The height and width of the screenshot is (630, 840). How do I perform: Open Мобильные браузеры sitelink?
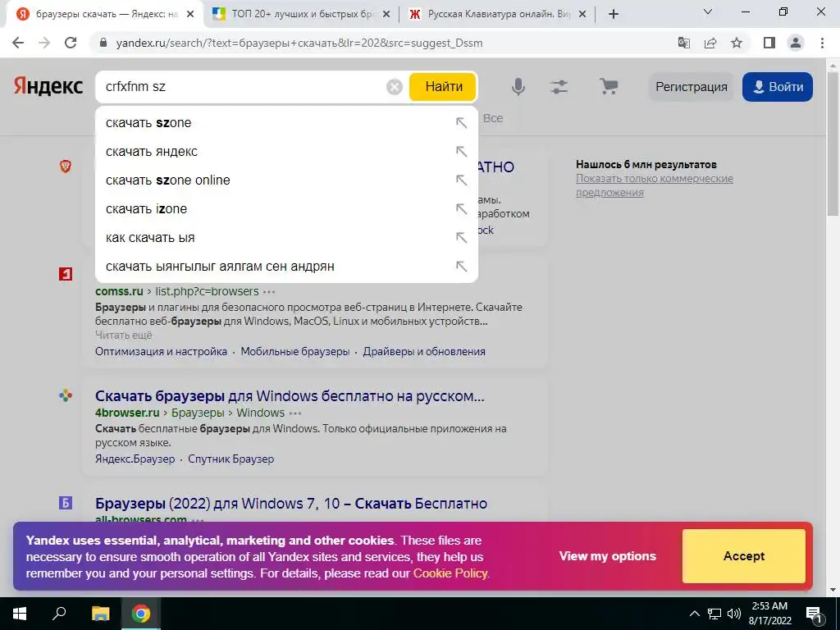[295, 352]
